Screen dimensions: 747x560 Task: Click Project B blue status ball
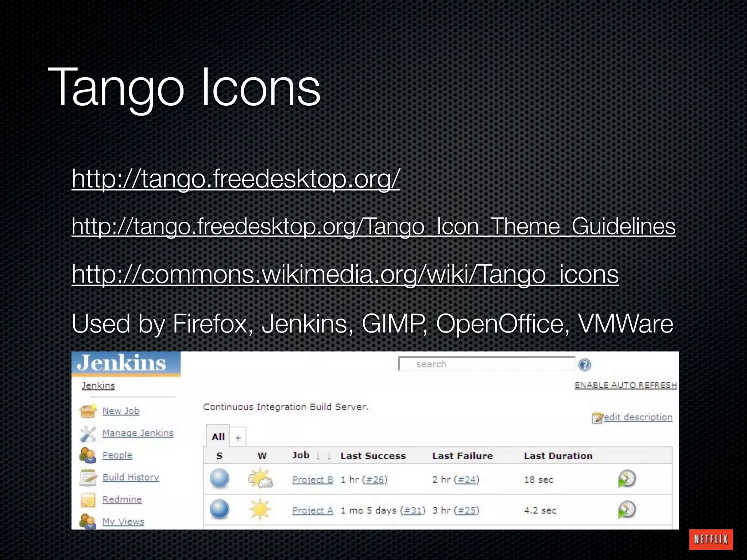coord(220,479)
